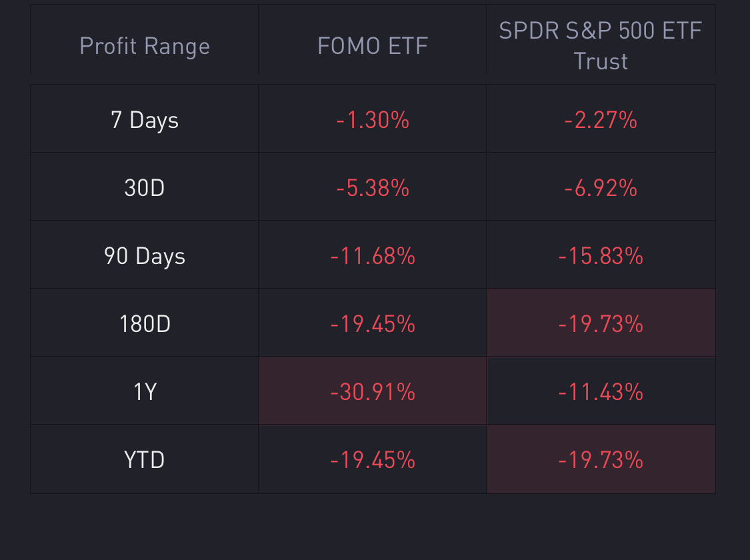Select the SPDR 90 Days value -15.83%
This screenshot has height=560, width=750.
pos(601,256)
